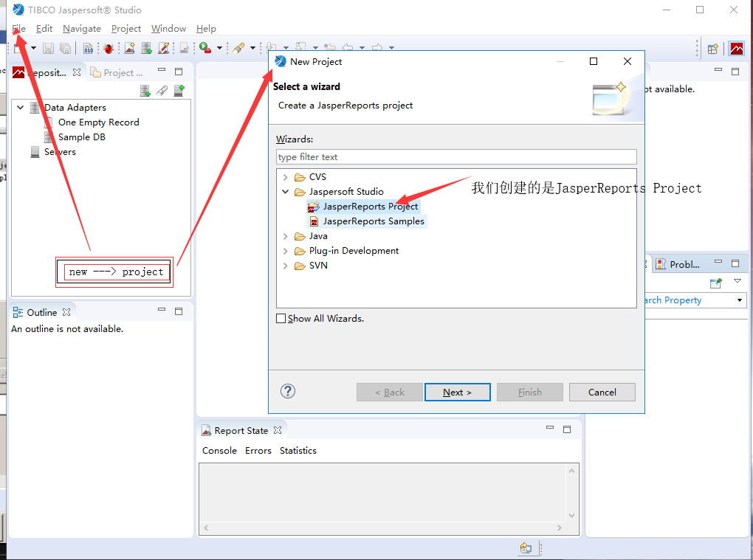Viewport: 753px width, 560px height.
Task: Switch to the Problems tab
Action: click(678, 264)
